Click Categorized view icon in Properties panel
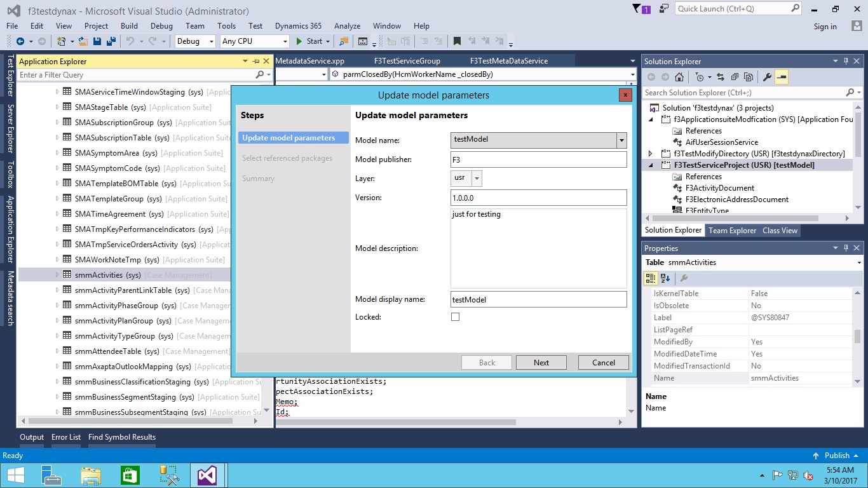Screen dimensions: 868x488 point(651,278)
